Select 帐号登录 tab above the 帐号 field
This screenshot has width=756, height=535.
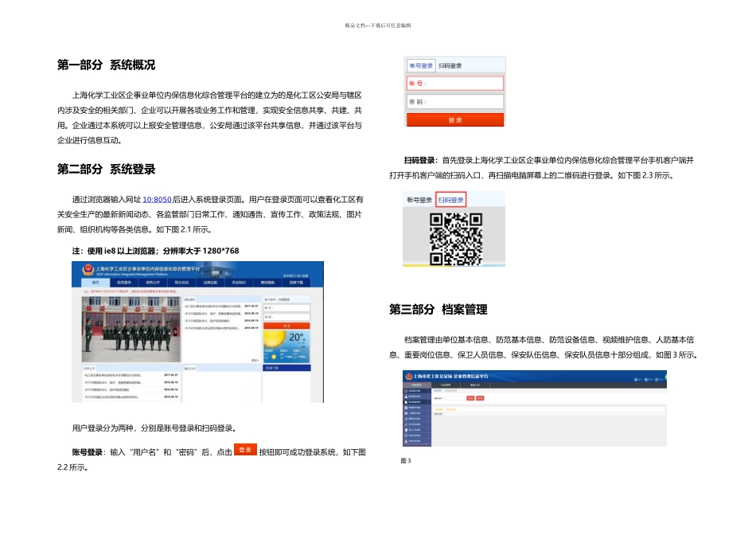point(421,65)
